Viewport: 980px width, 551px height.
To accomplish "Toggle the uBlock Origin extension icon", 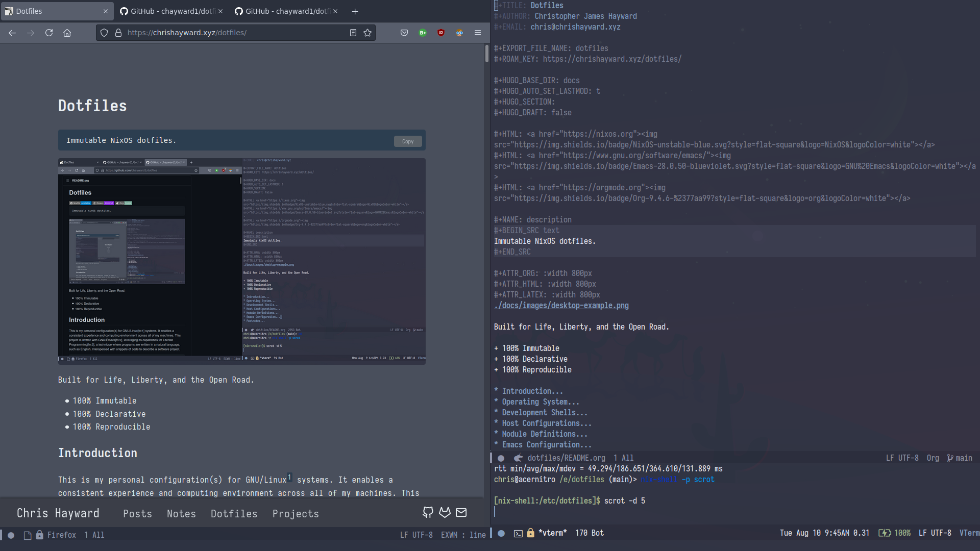I will (x=440, y=32).
